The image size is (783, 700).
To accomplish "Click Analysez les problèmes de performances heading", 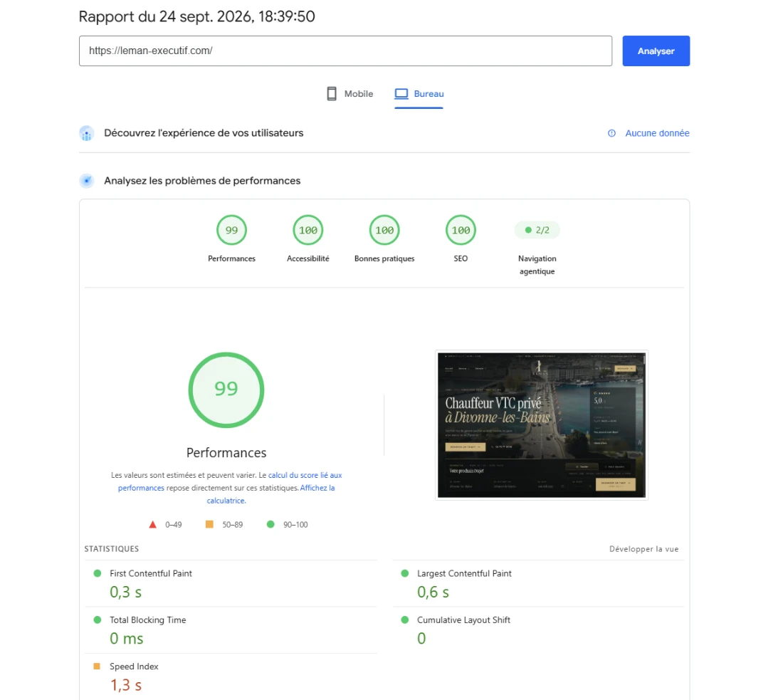I will pos(202,181).
